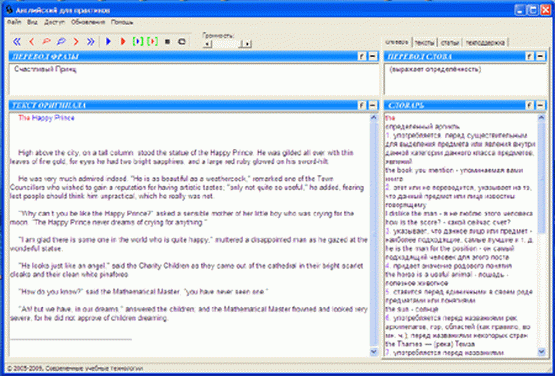Click green-bracketed blue play icon
The height and width of the screenshot is (376, 555).
click(x=138, y=42)
